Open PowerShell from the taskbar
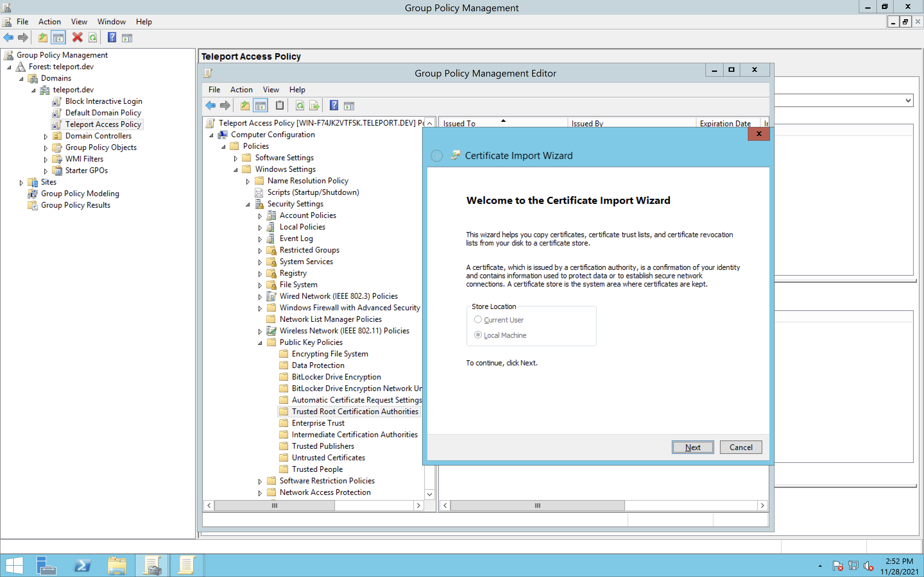The image size is (924, 577). click(82, 565)
